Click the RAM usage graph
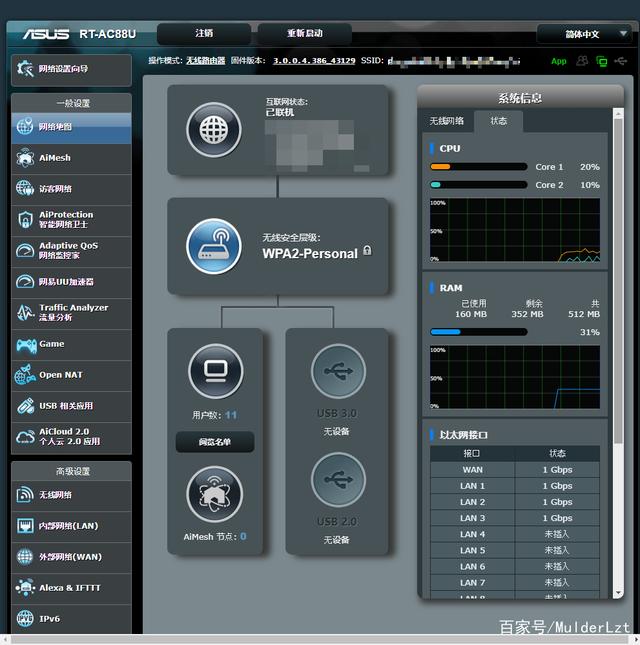The width and height of the screenshot is (640, 645). pos(515,377)
